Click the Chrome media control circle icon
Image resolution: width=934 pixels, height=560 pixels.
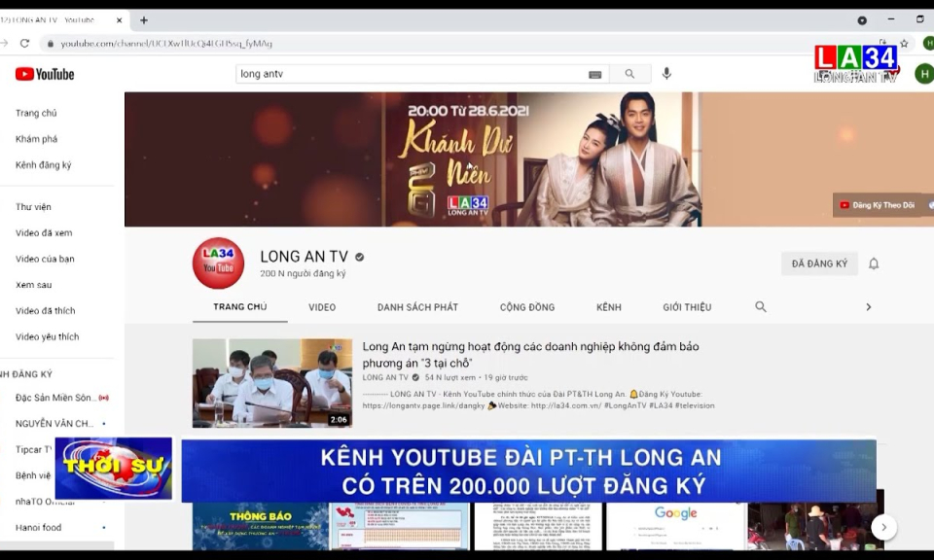click(862, 20)
